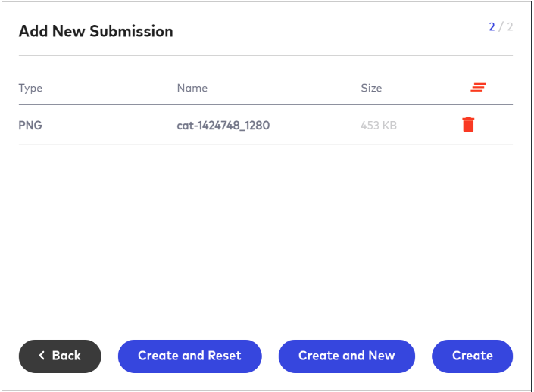Go back with the Back button
Screen dimensions: 534x392
(60, 356)
